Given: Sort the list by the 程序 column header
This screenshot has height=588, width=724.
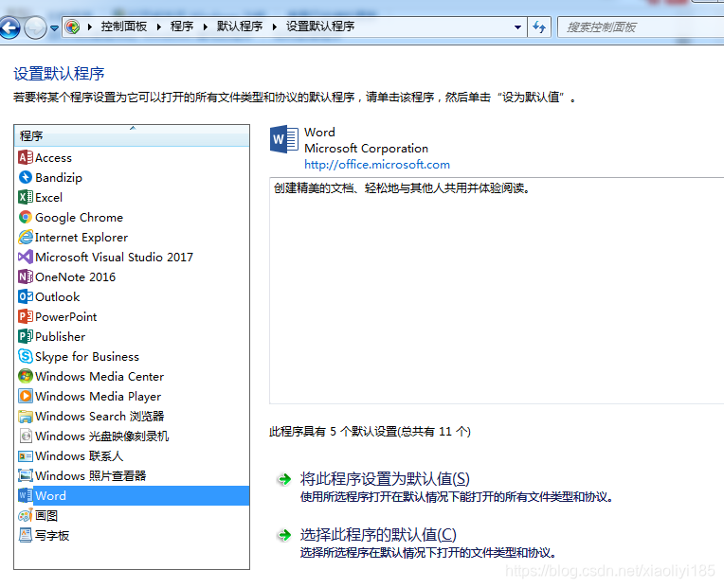Looking at the screenshot, I should pyautogui.click(x=132, y=135).
